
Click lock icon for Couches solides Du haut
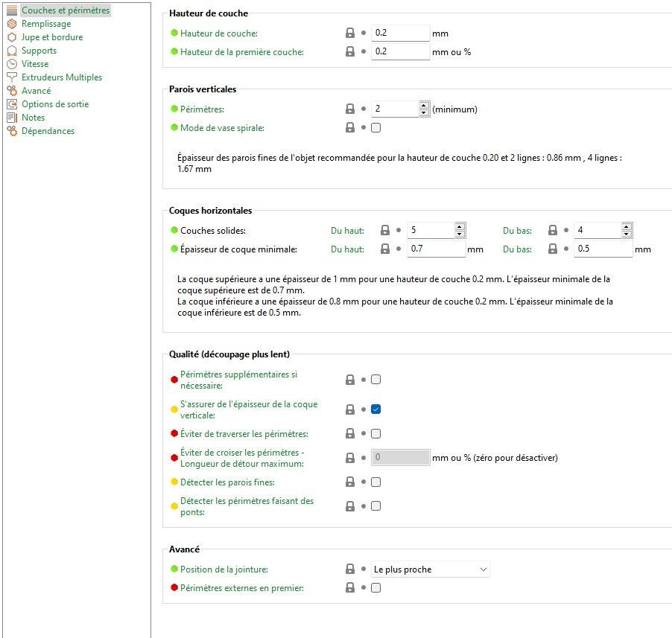385,230
